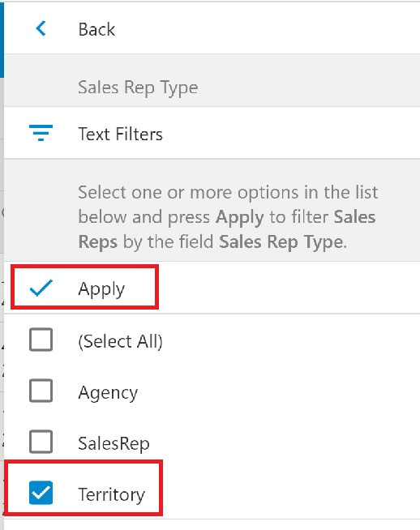
Task: Check the SalesRep checkbox
Action: [41, 442]
